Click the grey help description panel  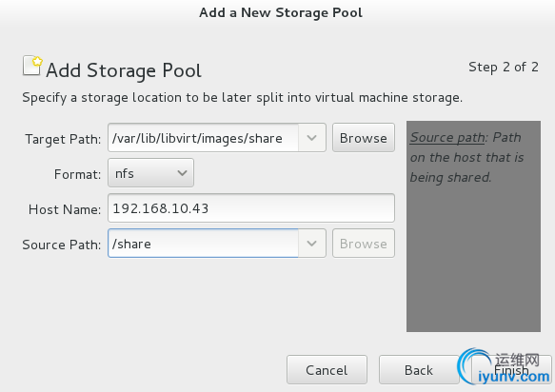pyautogui.click(x=473, y=226)
